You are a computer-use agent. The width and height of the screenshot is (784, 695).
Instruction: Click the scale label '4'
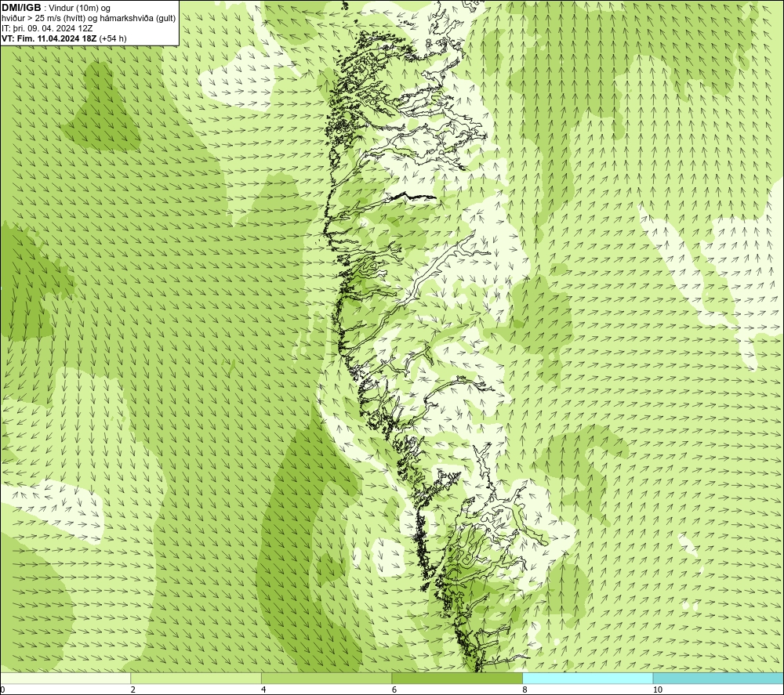tap(263, 690)
